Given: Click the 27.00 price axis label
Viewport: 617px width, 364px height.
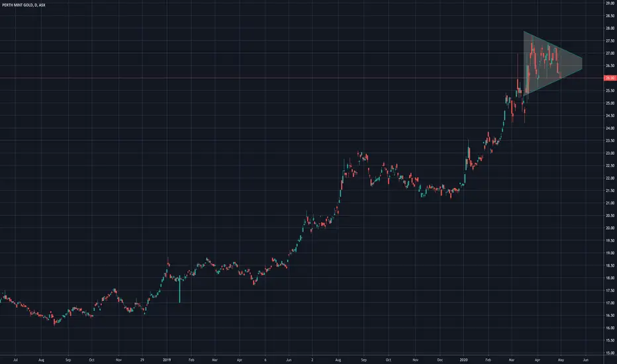Looking at the screenshot, I should click(x=610, y=53).
